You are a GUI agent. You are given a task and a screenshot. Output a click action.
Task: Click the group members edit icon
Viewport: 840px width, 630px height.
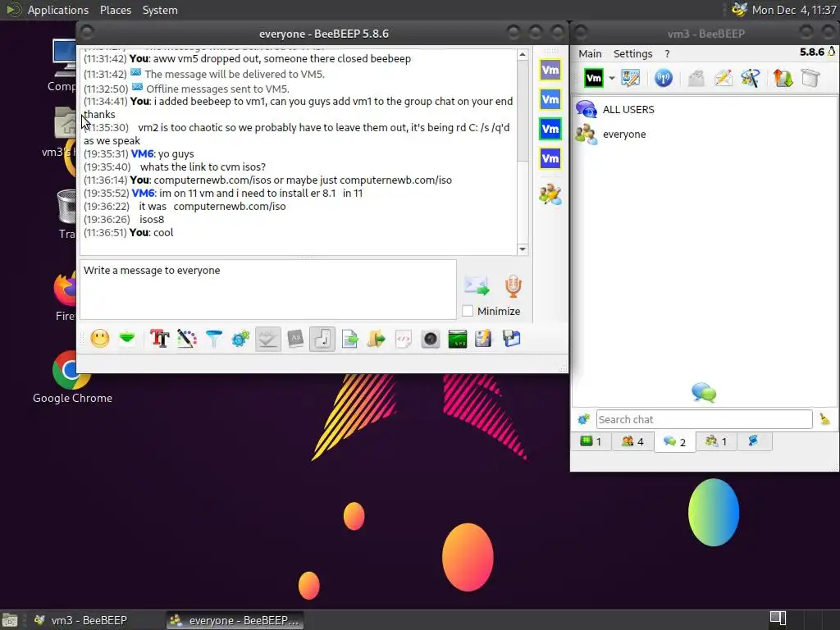pos(550,194)
